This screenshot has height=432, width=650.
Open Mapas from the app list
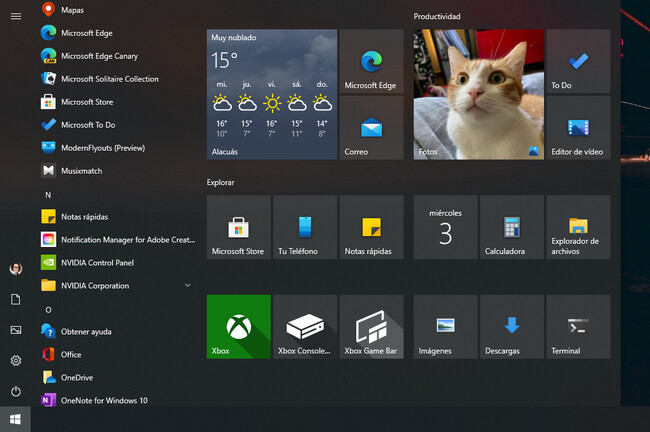coord(116,10)
